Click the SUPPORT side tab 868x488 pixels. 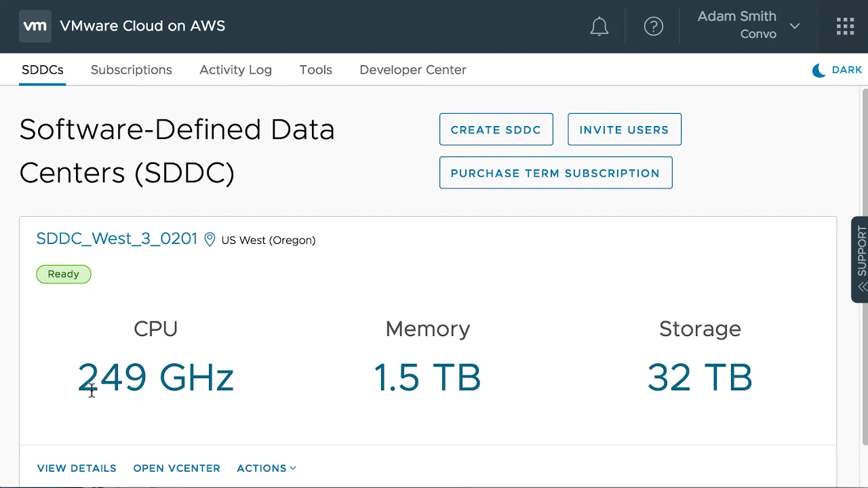(x=860, y=259)
